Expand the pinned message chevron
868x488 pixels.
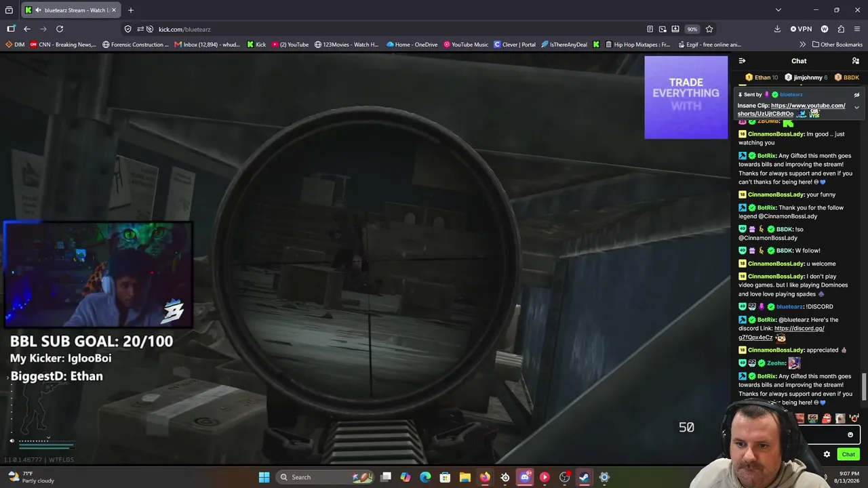[x=856, y=108]
